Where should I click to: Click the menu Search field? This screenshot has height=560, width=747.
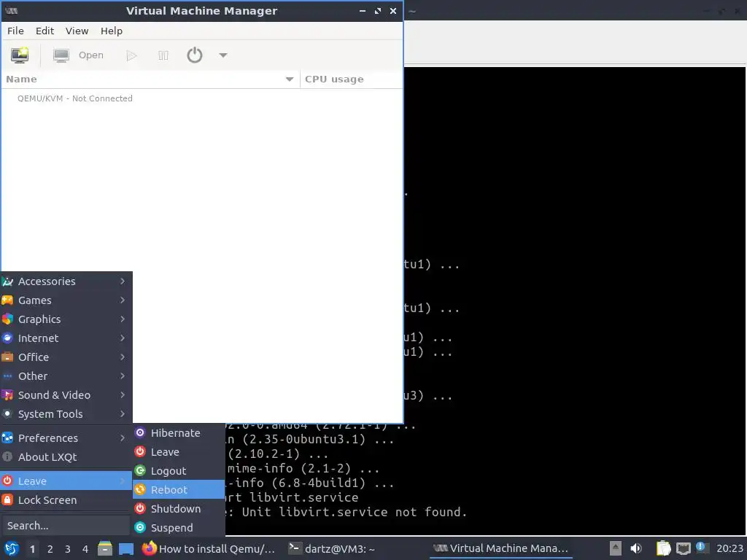66,526
